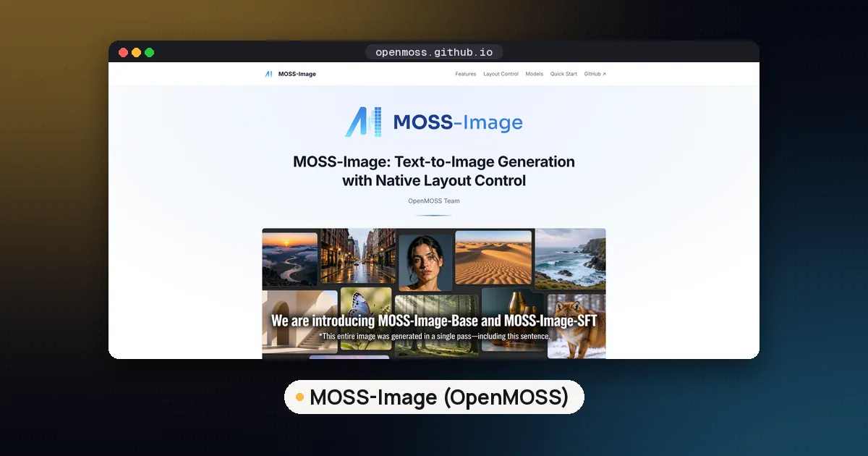Click the page title heading text
Viewport: 868px width, 456px height.
click(434, 171)
